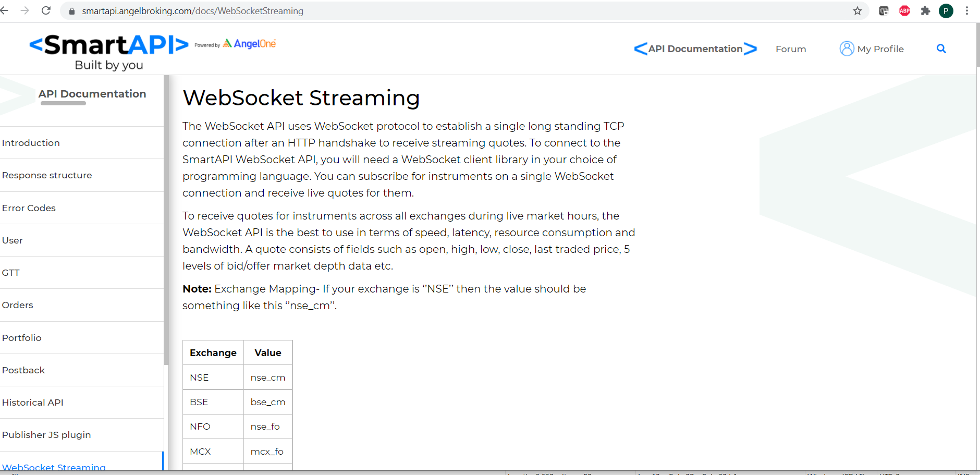Open the Adblock Plus extension icon
The width and height of the screenshot is (980, 475).
904,10
